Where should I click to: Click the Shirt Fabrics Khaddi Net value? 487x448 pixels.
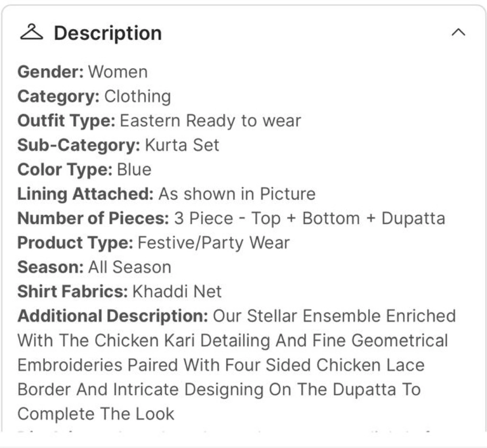click(x=177, y=291)
